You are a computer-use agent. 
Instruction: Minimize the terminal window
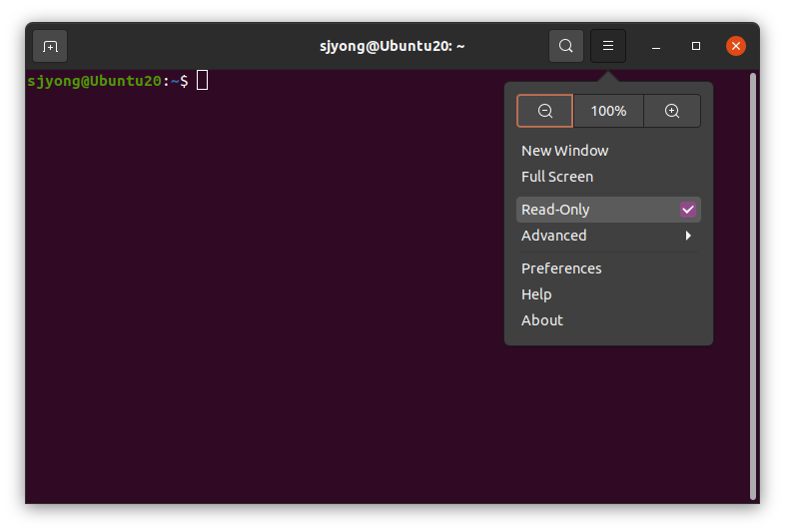click(656, 46)
